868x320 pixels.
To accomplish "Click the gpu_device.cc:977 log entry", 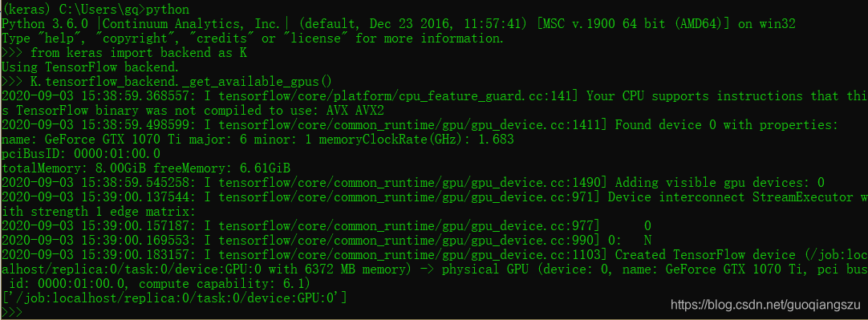I will 327,225.
